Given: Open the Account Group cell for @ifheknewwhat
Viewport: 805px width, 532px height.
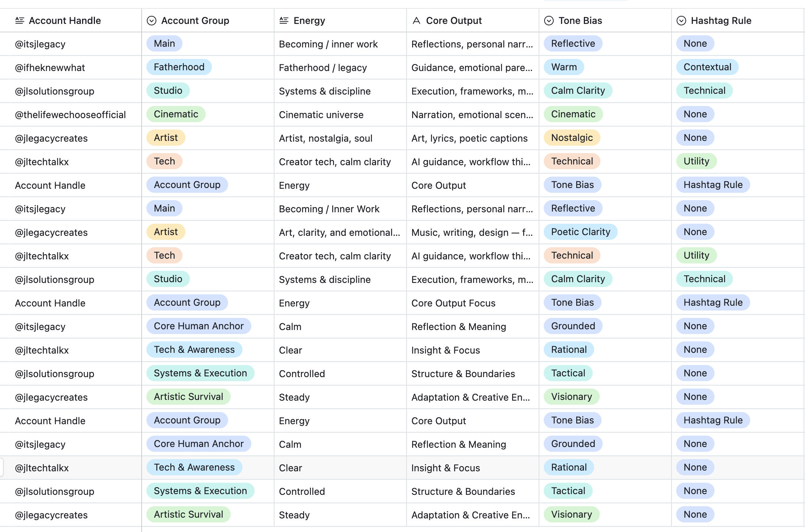Looking at the screenshot, I should pyautogui.click(x=179, y=67).
